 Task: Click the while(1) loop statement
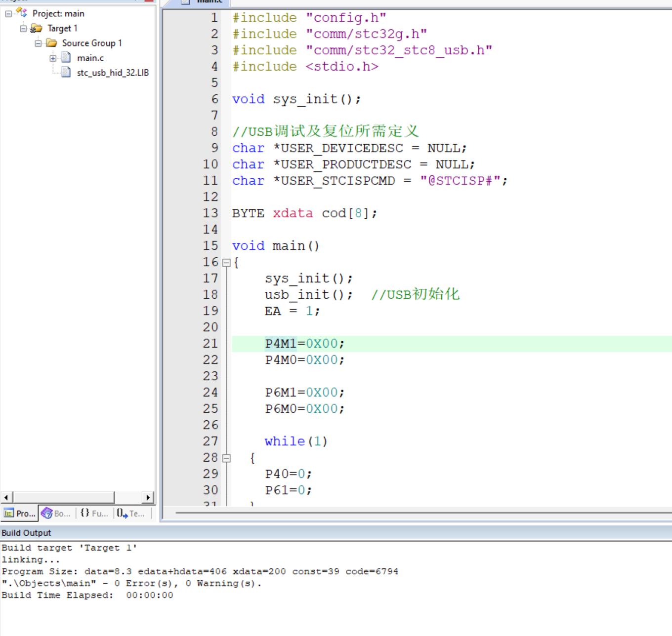click(x=296, y=441)
